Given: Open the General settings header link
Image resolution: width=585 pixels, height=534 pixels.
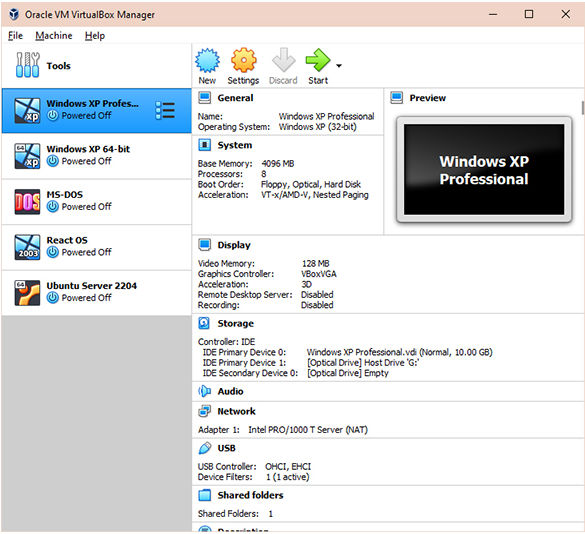Looking at the screenshot, I should tap(235, 98).
